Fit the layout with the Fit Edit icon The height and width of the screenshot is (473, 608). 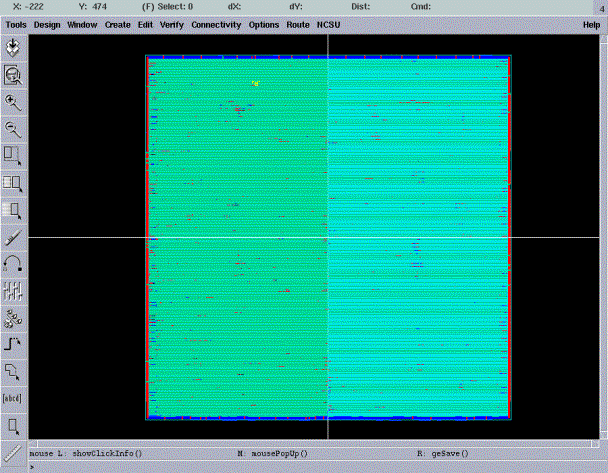[14, 74]
